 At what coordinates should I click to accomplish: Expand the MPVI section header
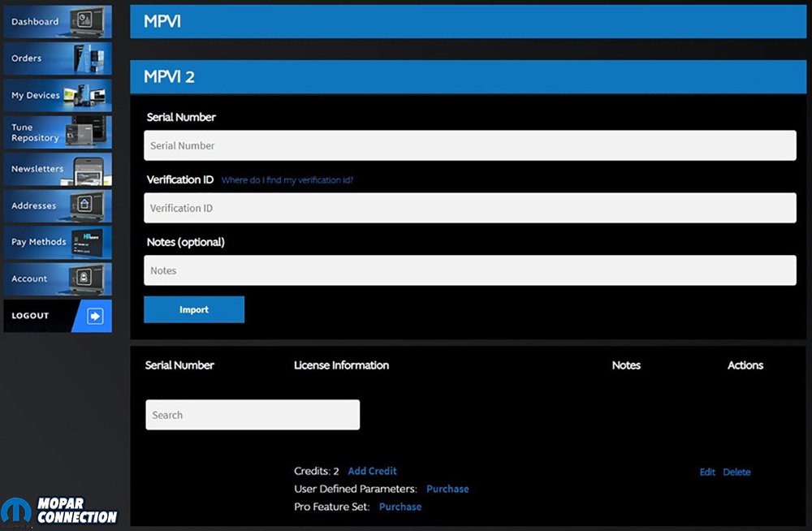(x=469, y=22)
